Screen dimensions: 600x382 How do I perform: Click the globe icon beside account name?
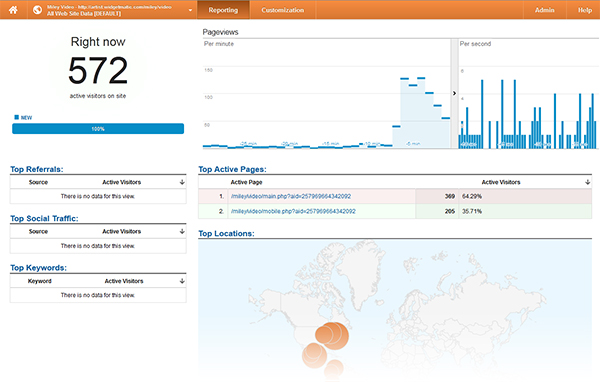(38, 10)
